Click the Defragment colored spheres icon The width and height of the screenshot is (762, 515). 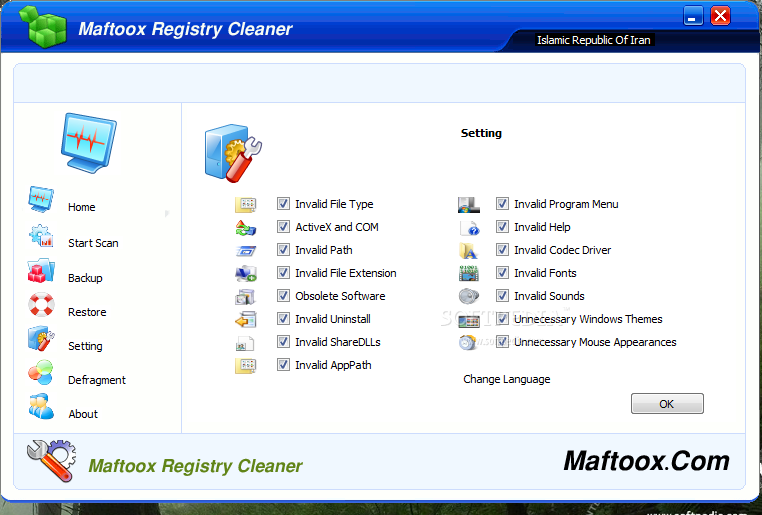[41, 373]
